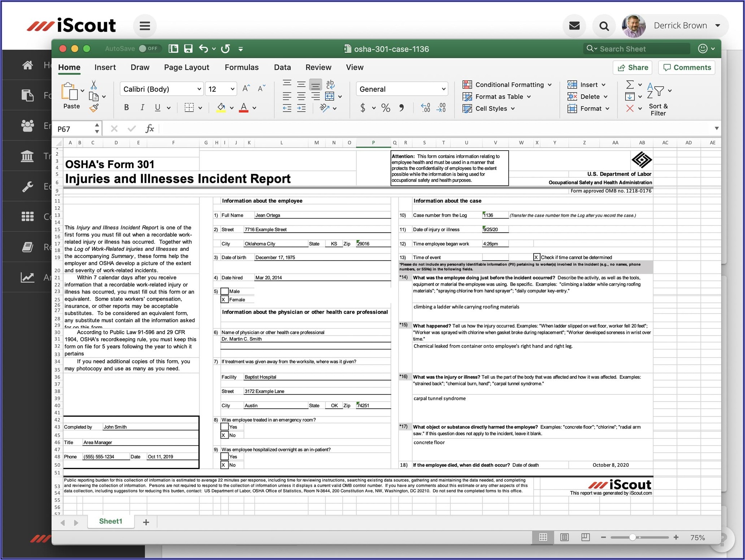Check the Male checkbox

(x=224, y=291)
